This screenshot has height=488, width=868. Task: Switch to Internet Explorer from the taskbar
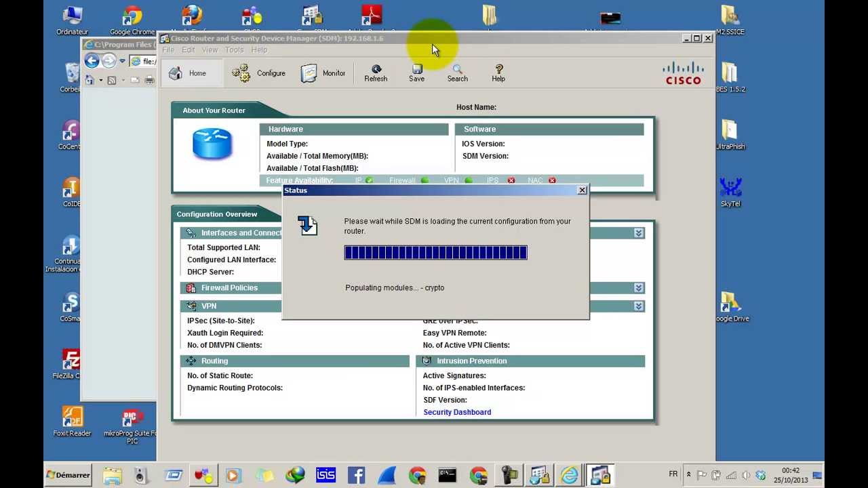[x=570, y=475]
